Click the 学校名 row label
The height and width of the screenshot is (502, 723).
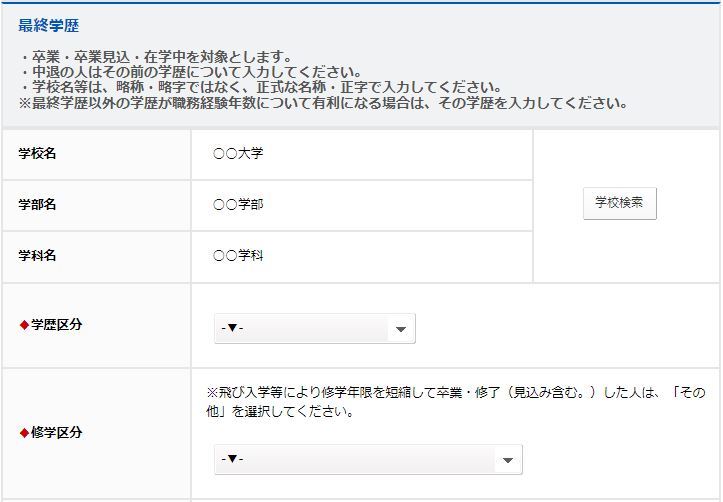coord(37,154)
